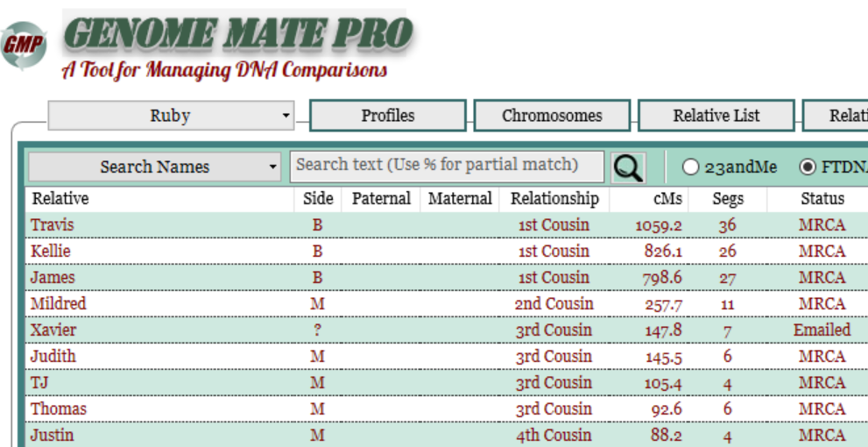Click the GMP logo icon
This screenshot has height=447, width=868.
pos(23,47)
